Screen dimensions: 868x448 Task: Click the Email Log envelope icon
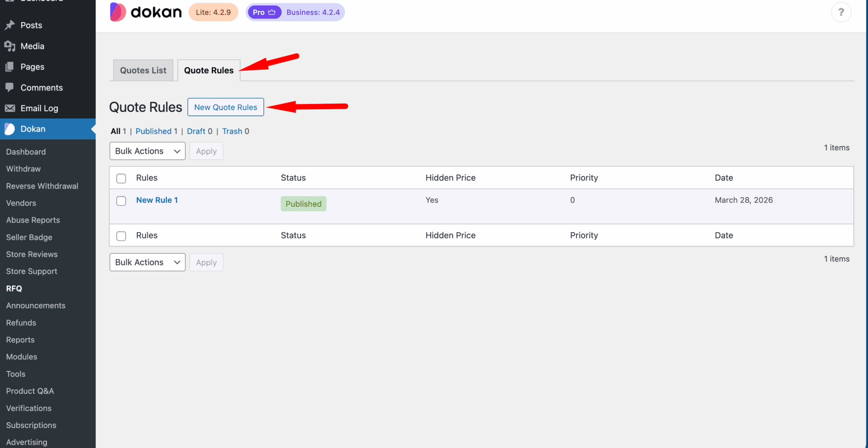point(9,108)
